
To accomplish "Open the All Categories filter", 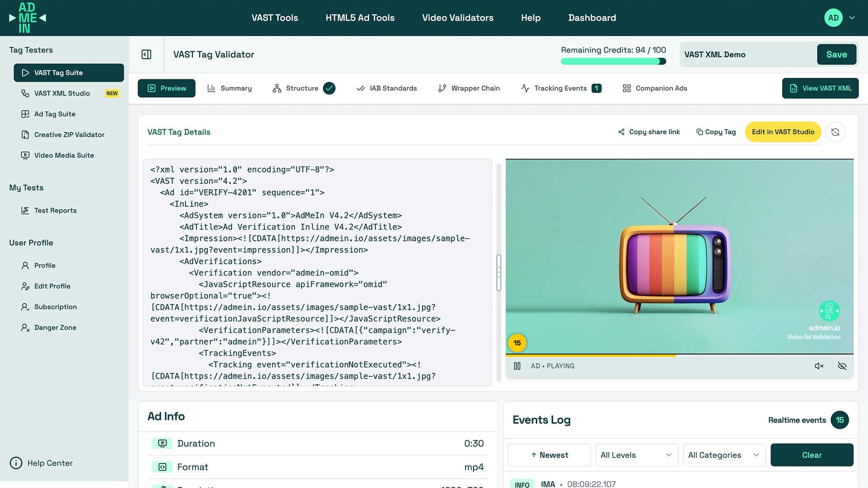I will [723, 455].
